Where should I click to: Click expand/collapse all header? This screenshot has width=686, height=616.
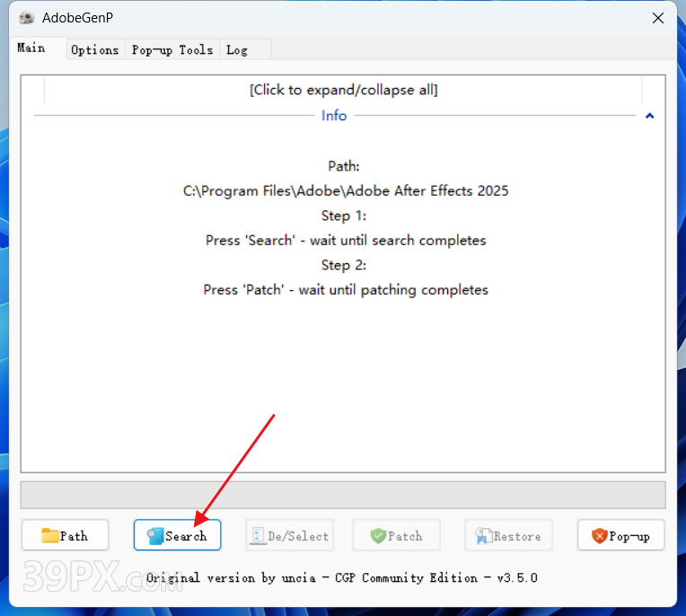pos(343,90)
